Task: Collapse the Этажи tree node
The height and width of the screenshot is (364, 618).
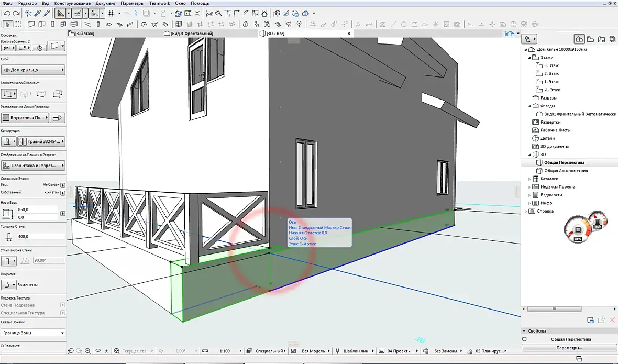Action: click(529, 58)
